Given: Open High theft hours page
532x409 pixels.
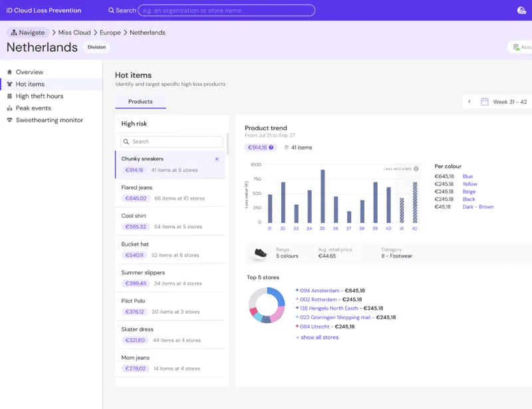Looking at the screenshot, I should click(51, 96).
